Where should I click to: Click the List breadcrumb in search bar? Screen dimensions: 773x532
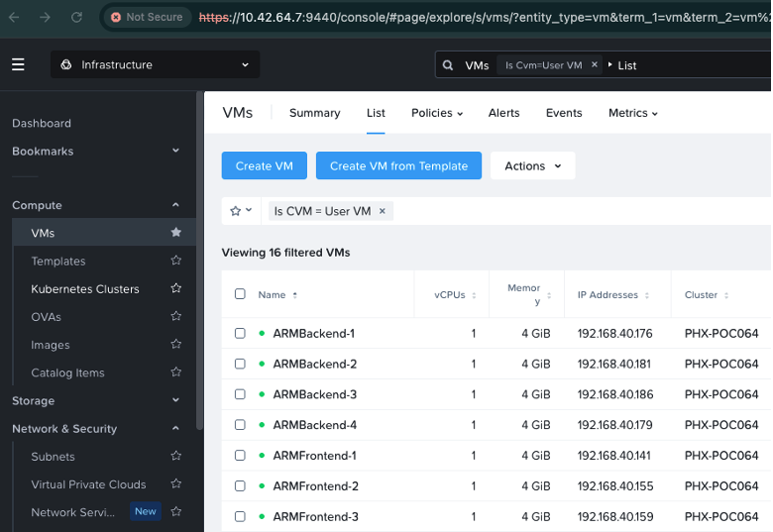coord(627,65)
